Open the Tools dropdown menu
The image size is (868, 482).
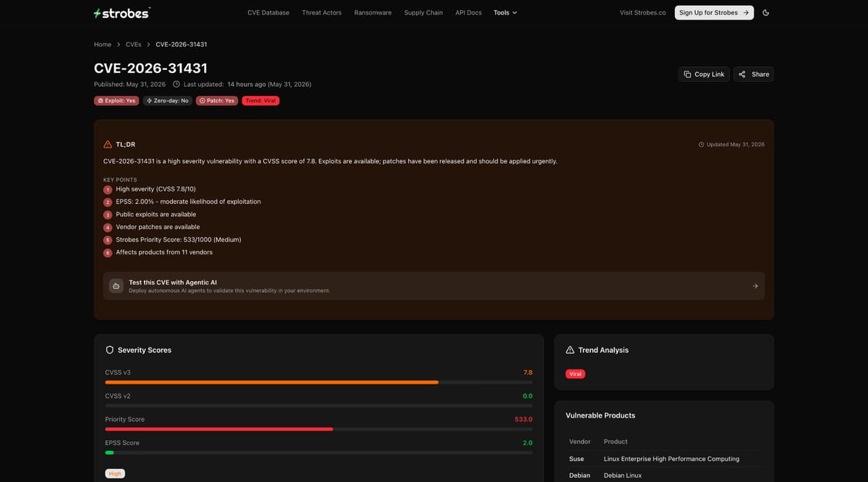click(x=505, y=12)
